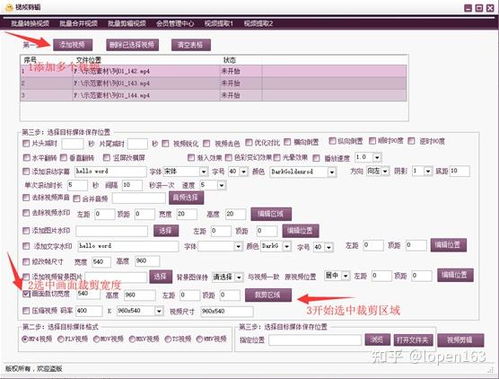Click the image watermark 编辑位置 button
This screenshot has height=379, width=499.
tap(300, 231)
